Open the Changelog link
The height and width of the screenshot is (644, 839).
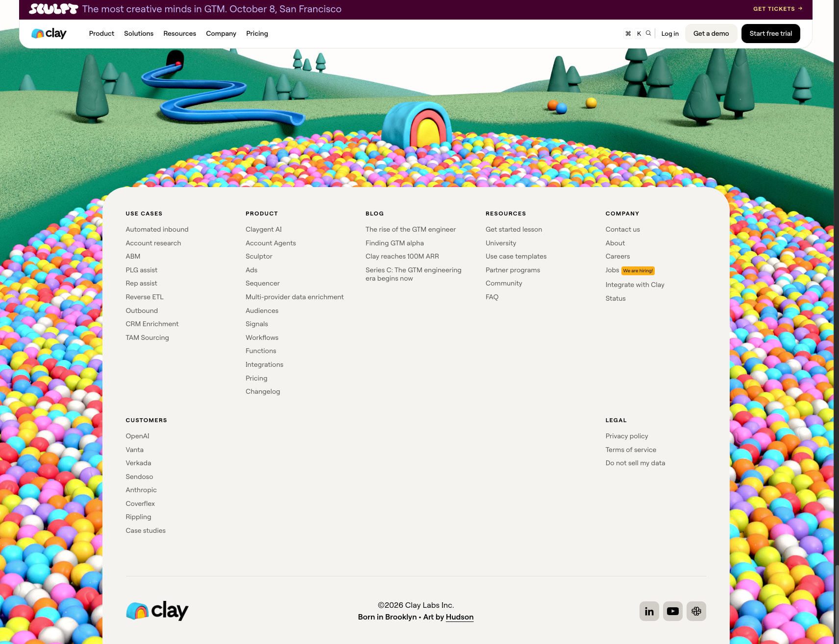click(x=263, y=391)
